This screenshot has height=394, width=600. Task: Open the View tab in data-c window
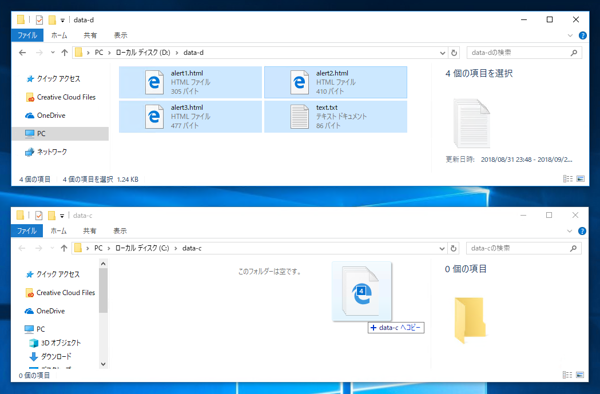tap(120, 231)
